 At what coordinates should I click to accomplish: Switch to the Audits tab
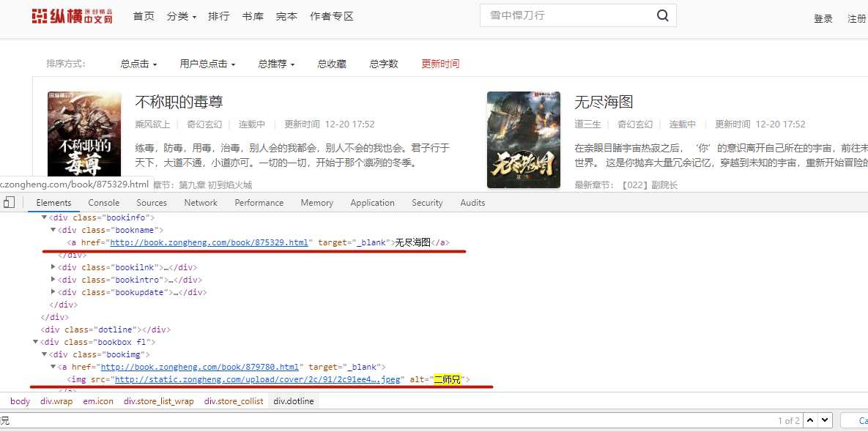point(472,202)
